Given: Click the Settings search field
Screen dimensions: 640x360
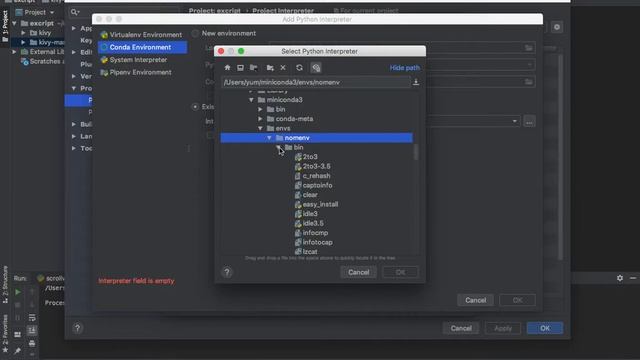Looking at the screenshot, I should click(x=124, y=12).
